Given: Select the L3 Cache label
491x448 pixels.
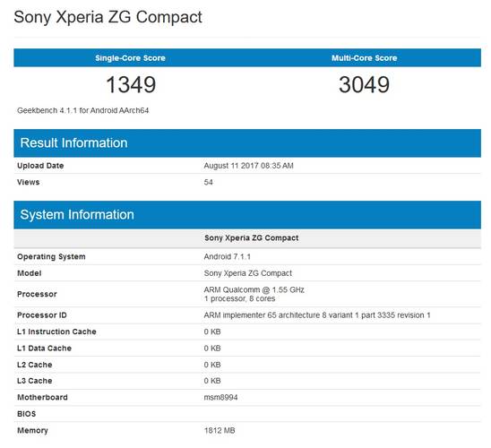Looking at the screenshot, I should 35,381.
